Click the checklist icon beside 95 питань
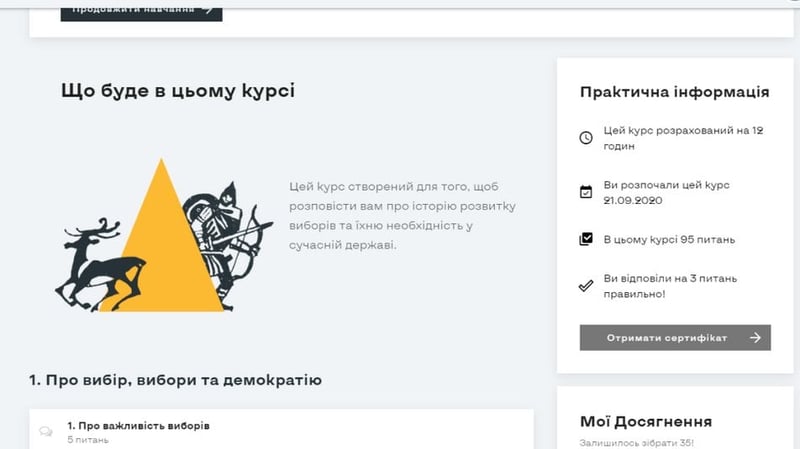The width and height of the screenshot is (800, 449). click(x=586, y=240)
